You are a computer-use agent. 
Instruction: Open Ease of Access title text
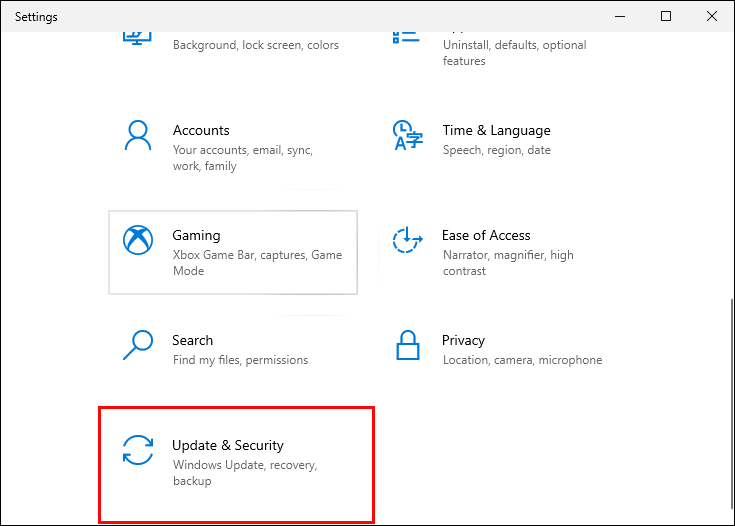[486, 235]
